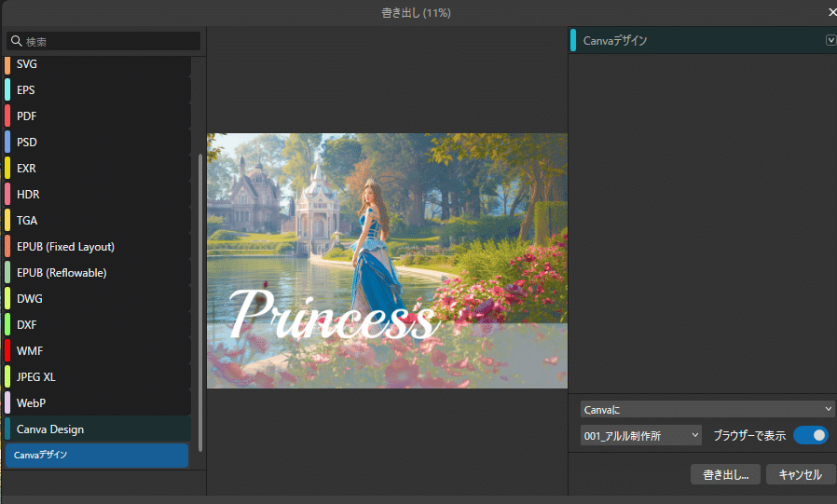The height and width of the screenshot is (504, 837).
Task: Click the format list scrollbar
Action: (x=200, y=303)
